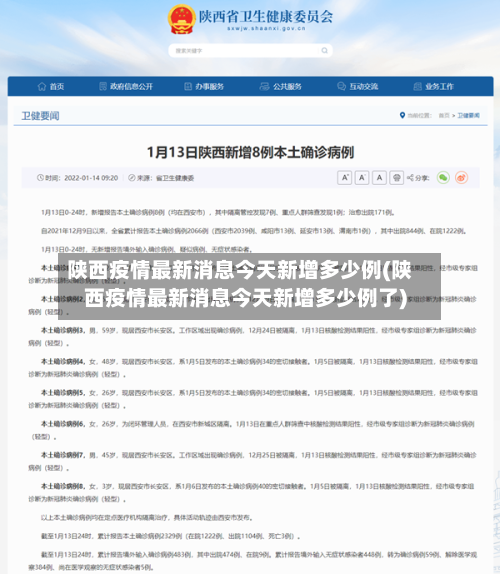Viewport: 500px width, 574px height.
Task: Click the national emblem logo
Action: [x=181, y=19]
